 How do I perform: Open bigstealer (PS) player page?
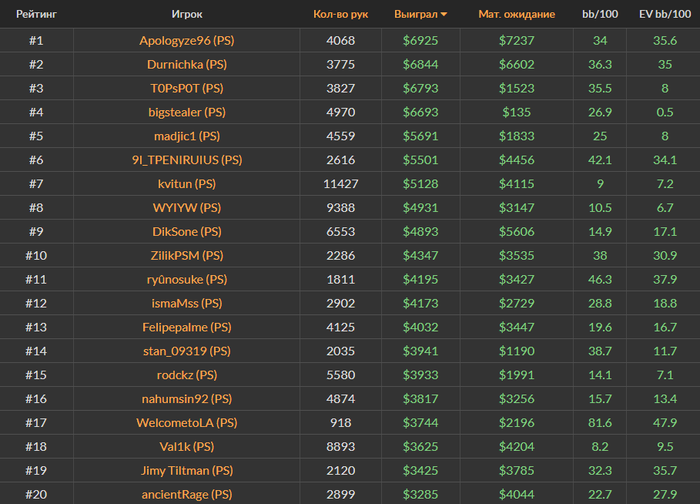coord(186,113)
